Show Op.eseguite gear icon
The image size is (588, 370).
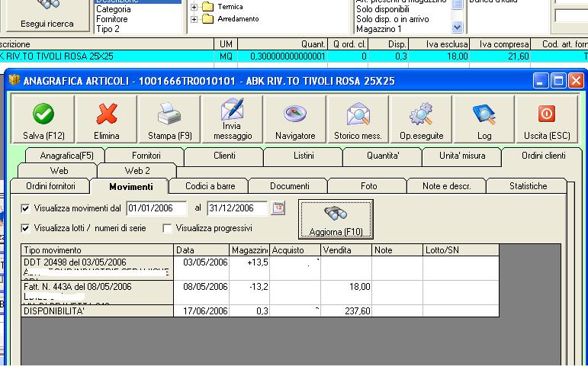click(x=421, y=114)
